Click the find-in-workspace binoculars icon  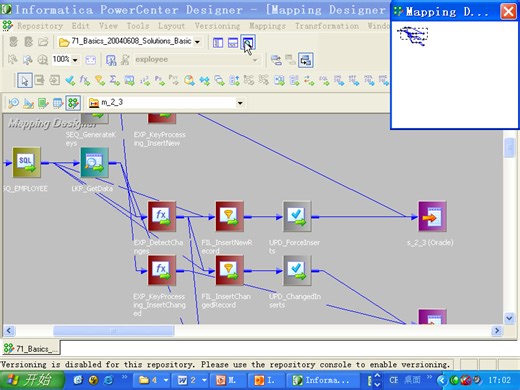tap(111, 60)
